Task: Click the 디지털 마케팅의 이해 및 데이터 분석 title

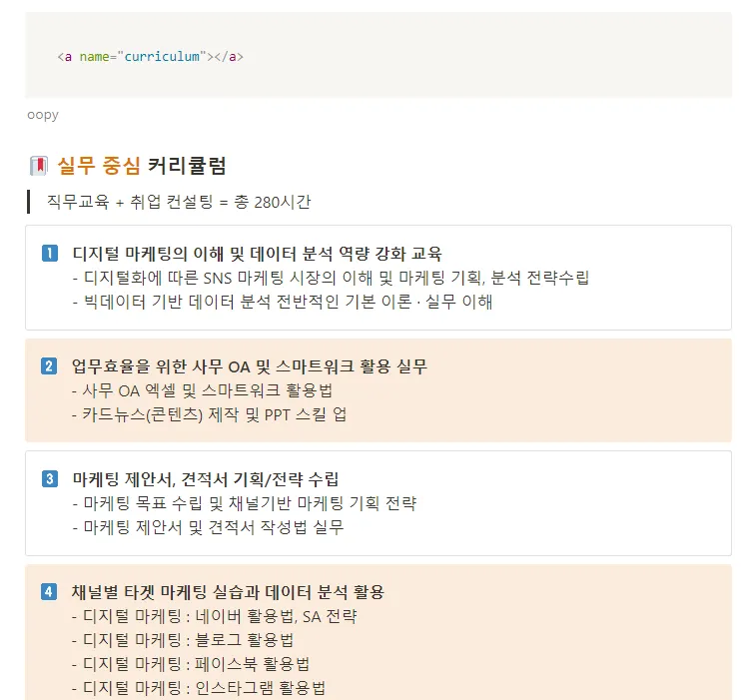Action: click(257, 253)
